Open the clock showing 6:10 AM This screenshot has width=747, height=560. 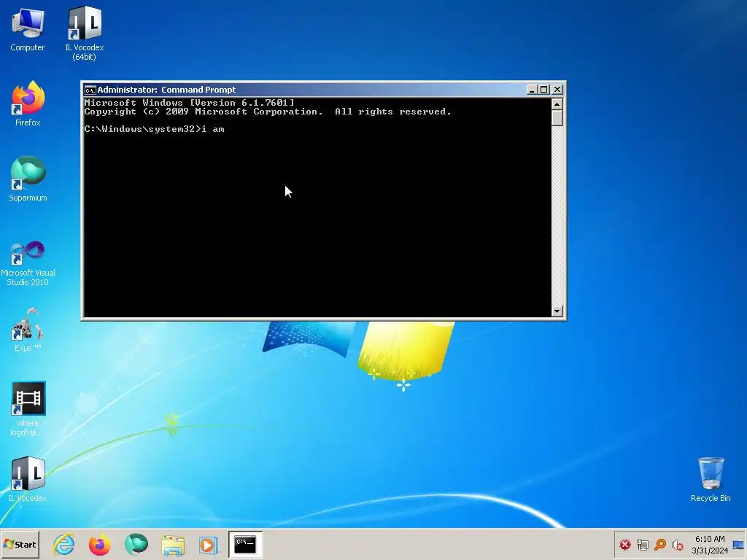pyautogui.click(x=710, y=544)
